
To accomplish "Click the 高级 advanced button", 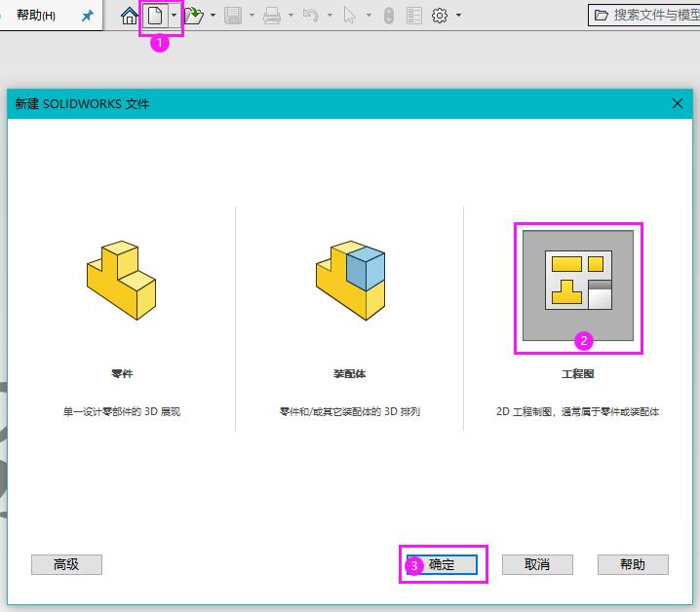I will click(x=66, y=564).
